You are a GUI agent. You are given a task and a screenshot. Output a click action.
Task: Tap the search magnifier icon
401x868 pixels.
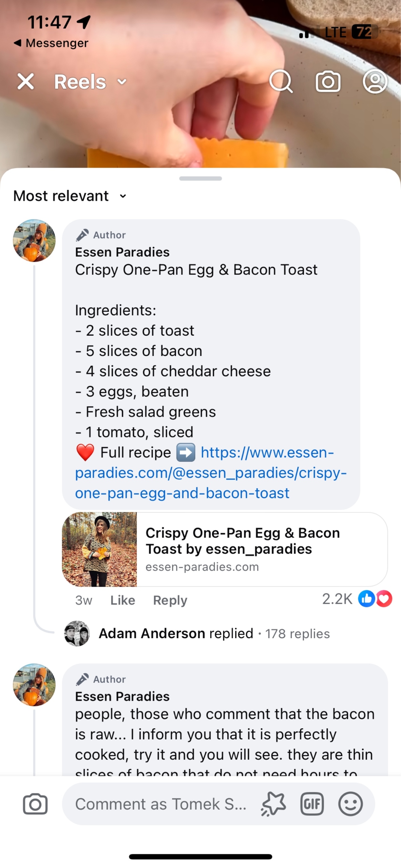coord(281,81)
